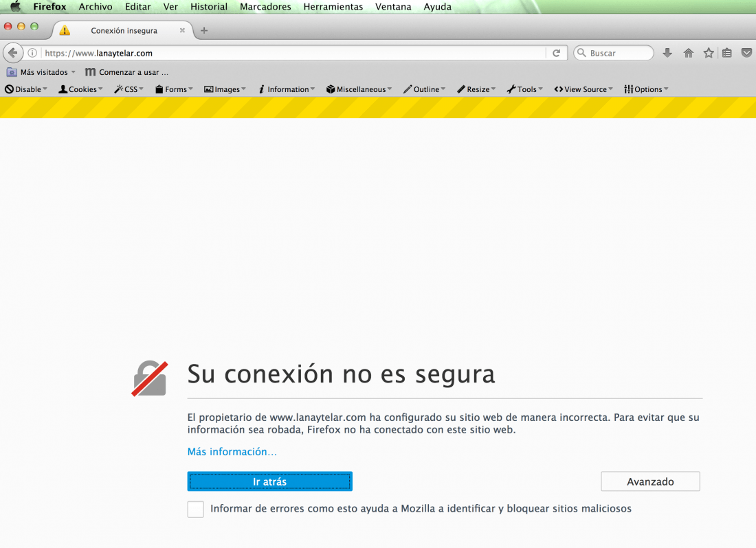Click the back arrow navigation button

(x=13, y=53)
